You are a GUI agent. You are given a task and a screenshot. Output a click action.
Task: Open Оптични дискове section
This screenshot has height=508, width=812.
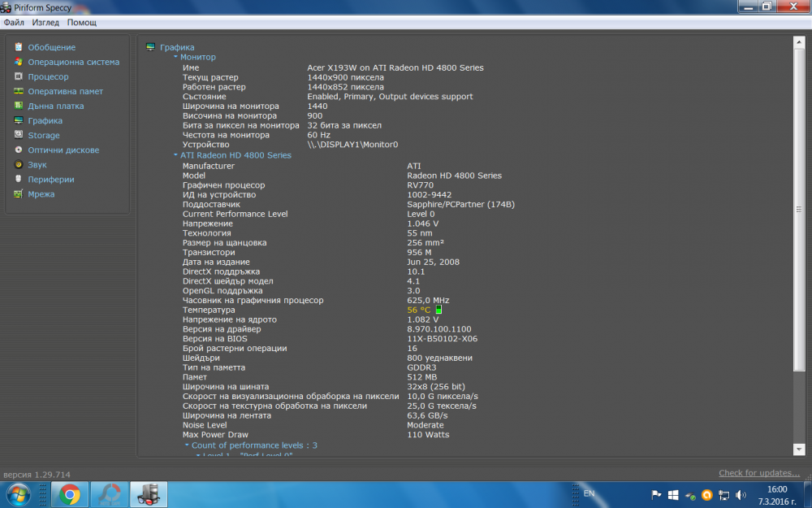[x=63, y=150]
